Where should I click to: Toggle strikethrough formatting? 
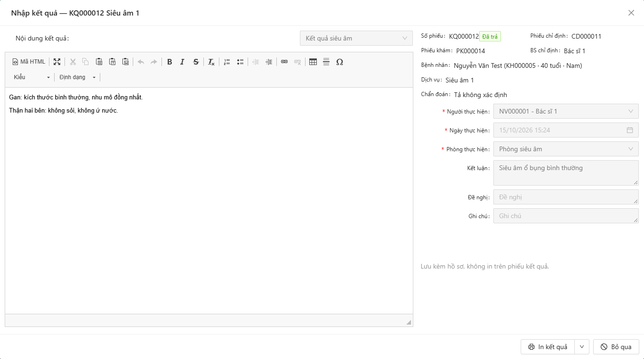coord(196,62)
